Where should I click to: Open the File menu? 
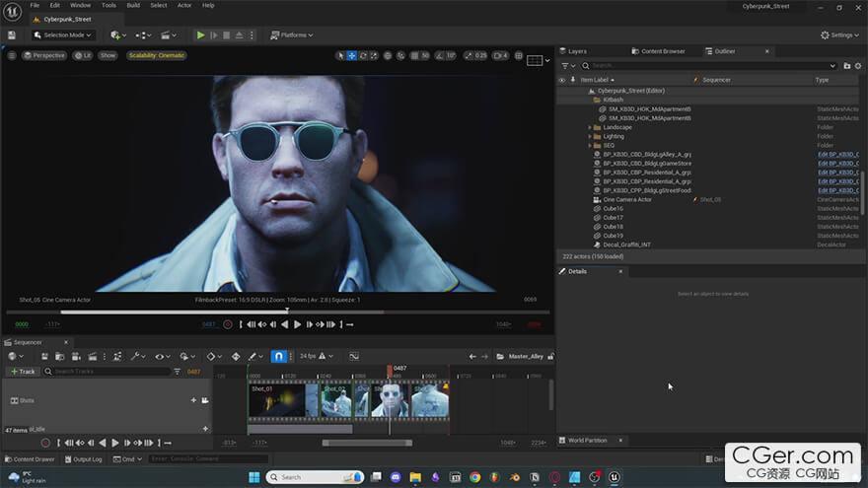point(35,6)
